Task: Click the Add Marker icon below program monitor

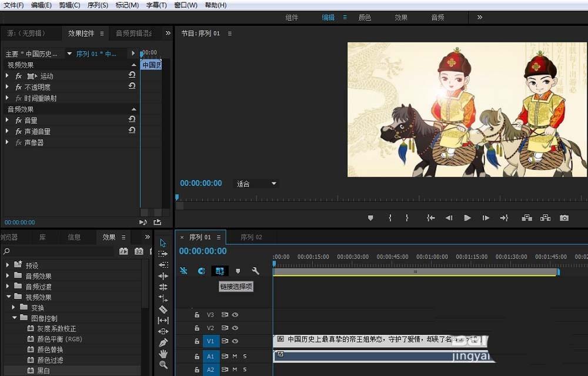Action: coord(370,218)
